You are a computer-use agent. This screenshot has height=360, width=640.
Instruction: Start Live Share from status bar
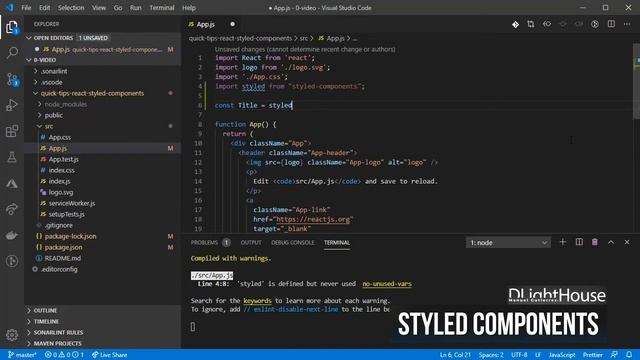[x=109, y=355]
